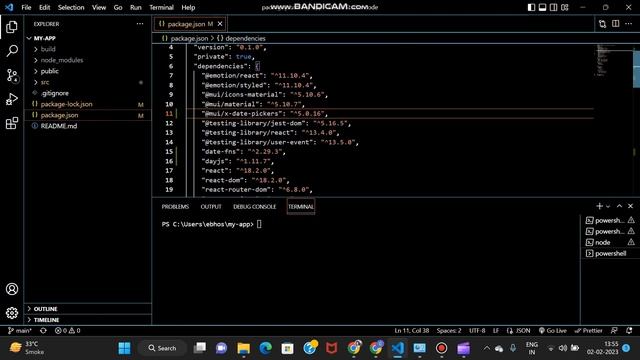This screenshot has height=360, width=640.
Task: Open Accounts menu in activity bar
Action: (12, 289)
